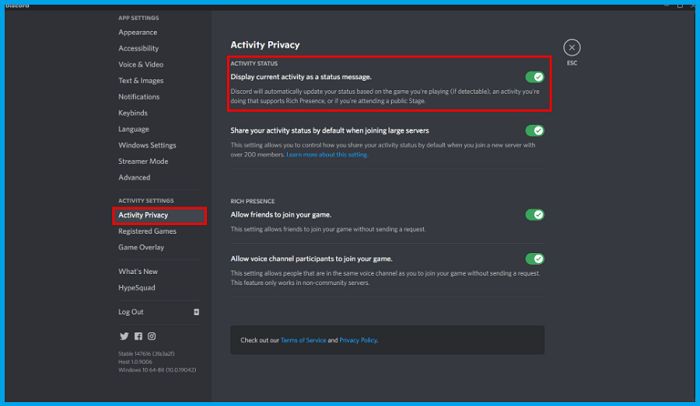The height and width of the screenshot is (406, 700).
Task: Open Game Overlay settings
Action: point(141,247)
